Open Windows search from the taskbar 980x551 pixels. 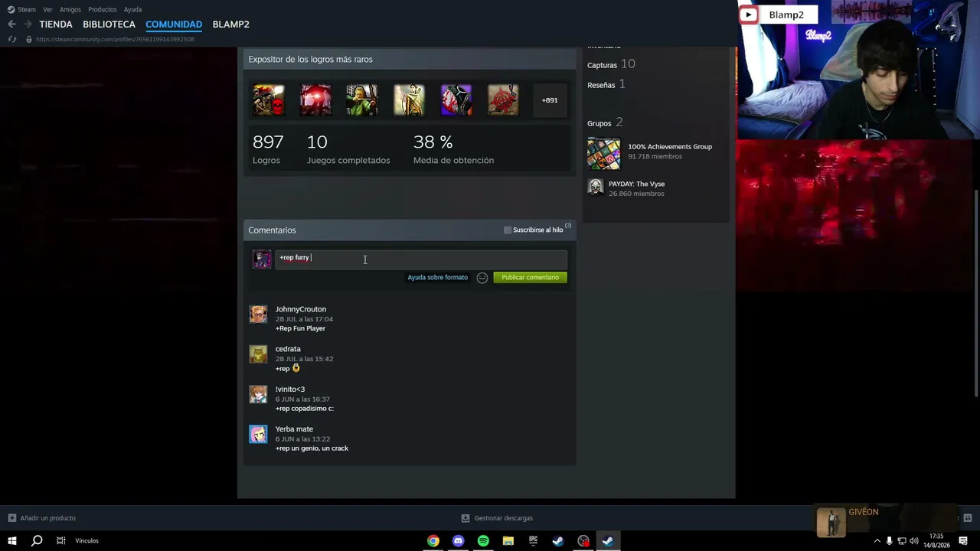click(36, 541)
